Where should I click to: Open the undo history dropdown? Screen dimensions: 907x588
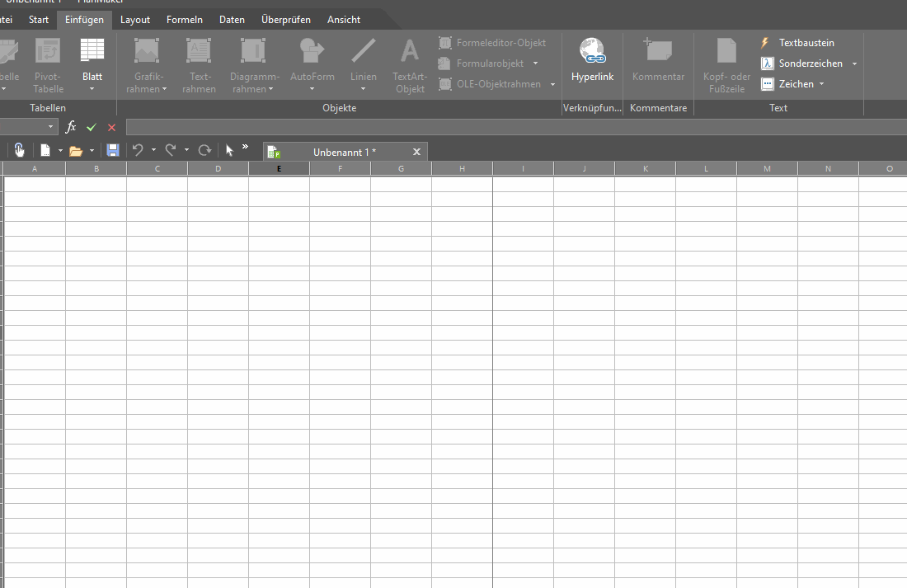(x=153, y=150)
